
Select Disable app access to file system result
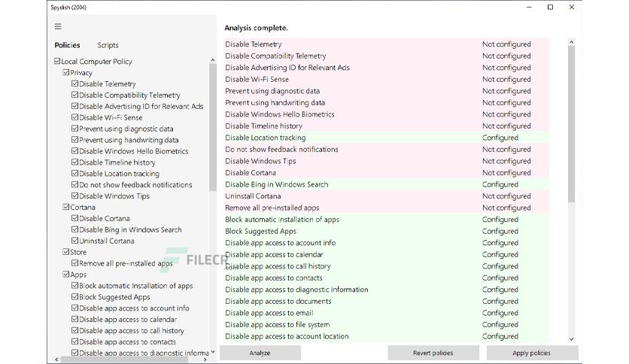tap(386, 324)
